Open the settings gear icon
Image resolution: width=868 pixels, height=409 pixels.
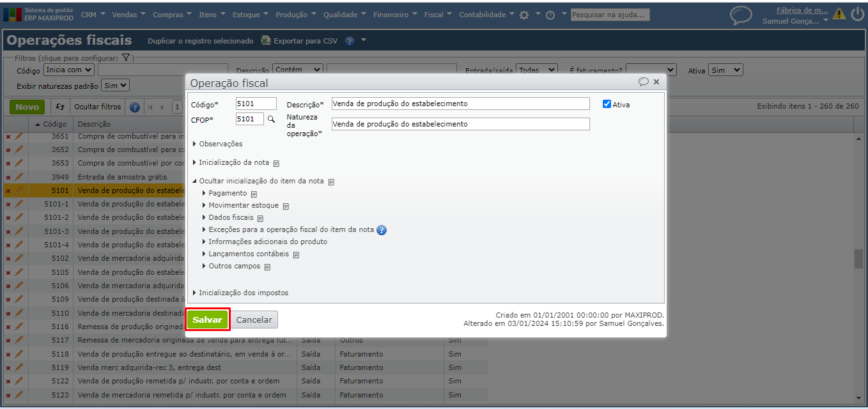click(x=524, y=15)
